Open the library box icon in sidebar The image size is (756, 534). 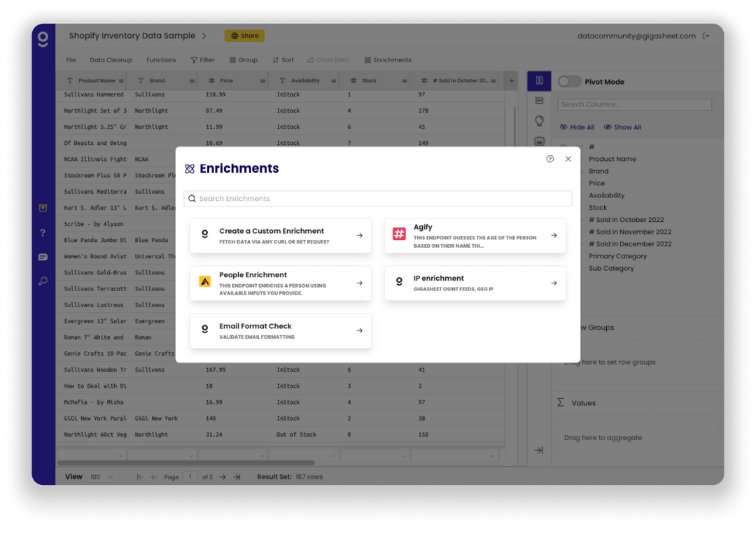(x=43, y=208)
